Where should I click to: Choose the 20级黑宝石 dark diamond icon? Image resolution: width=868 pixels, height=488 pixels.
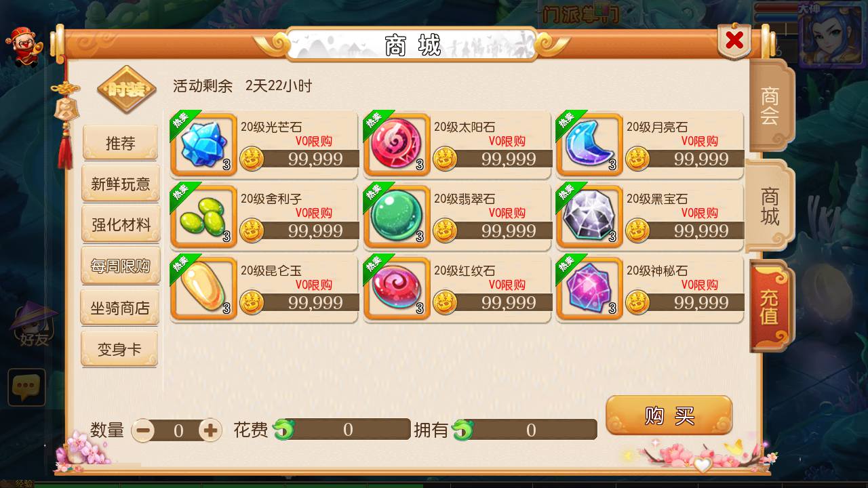[x=589, y=216]
